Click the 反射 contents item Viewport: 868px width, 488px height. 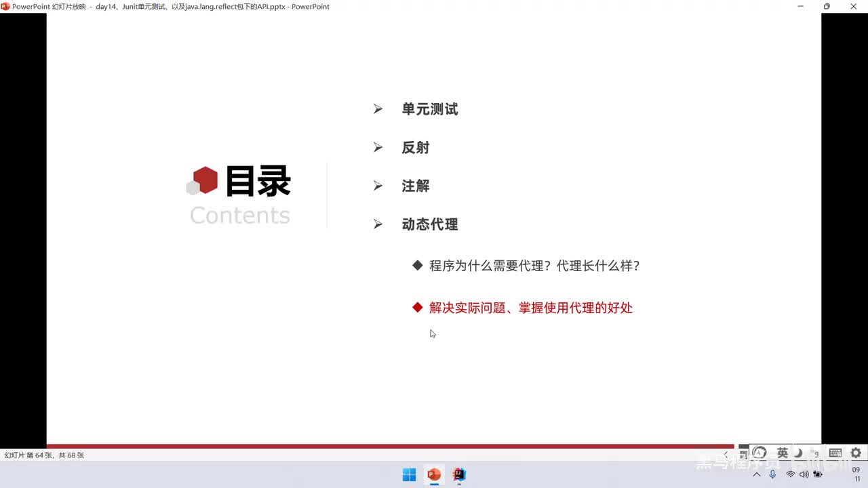pos(416,148)
